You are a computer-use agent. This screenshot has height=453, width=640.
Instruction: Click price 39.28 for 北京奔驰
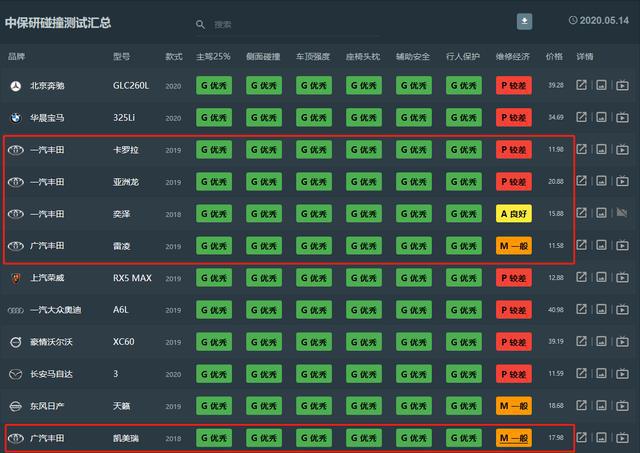(556, 85)
